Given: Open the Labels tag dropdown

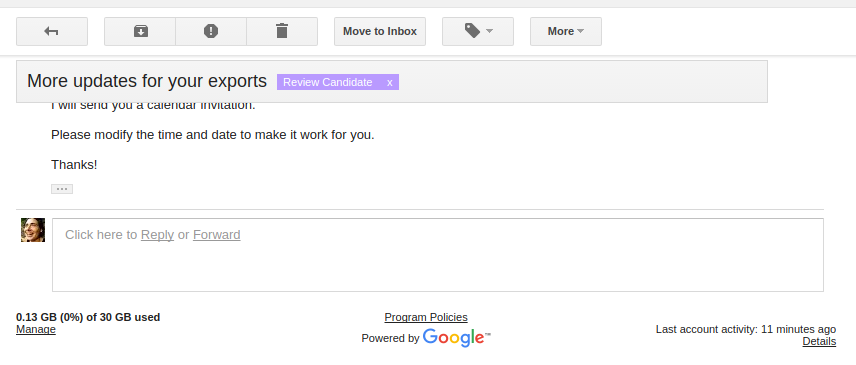Looking at the screenshot, I should tap(478, 31).
